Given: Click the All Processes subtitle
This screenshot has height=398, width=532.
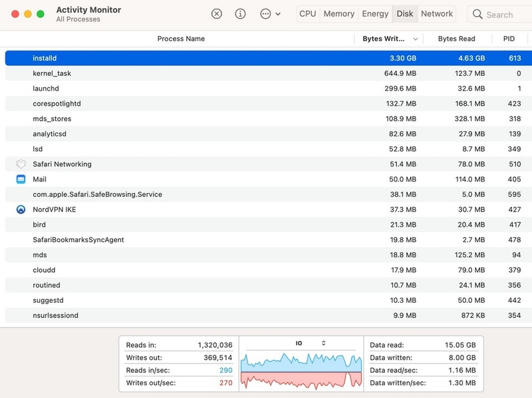Looking at the screenshot, I should pyautogui.click(x=78, y=19).
